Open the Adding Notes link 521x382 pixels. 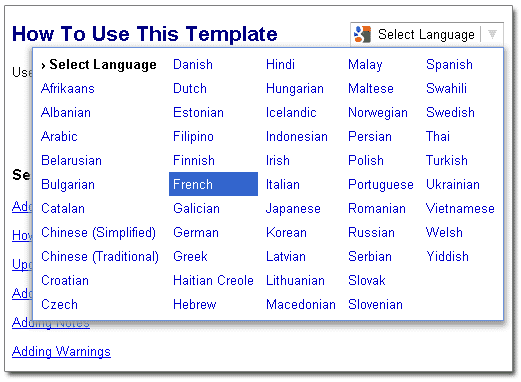(x=51, y=324)
